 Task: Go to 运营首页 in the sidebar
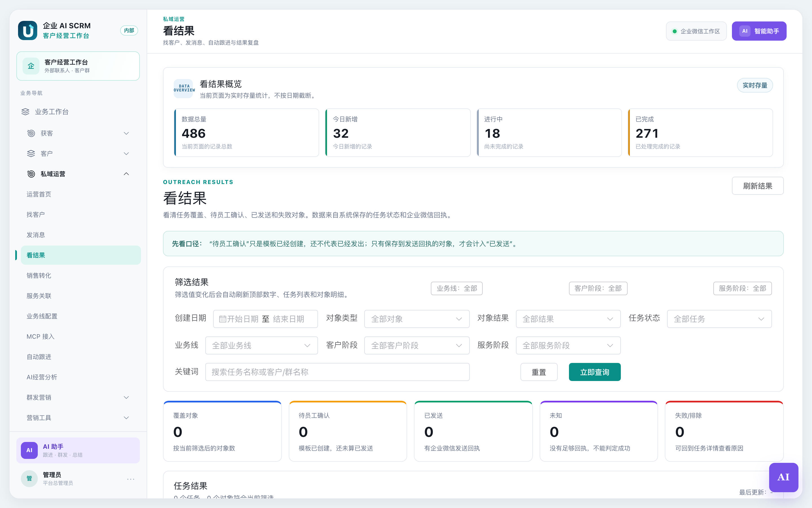[81, 194]
